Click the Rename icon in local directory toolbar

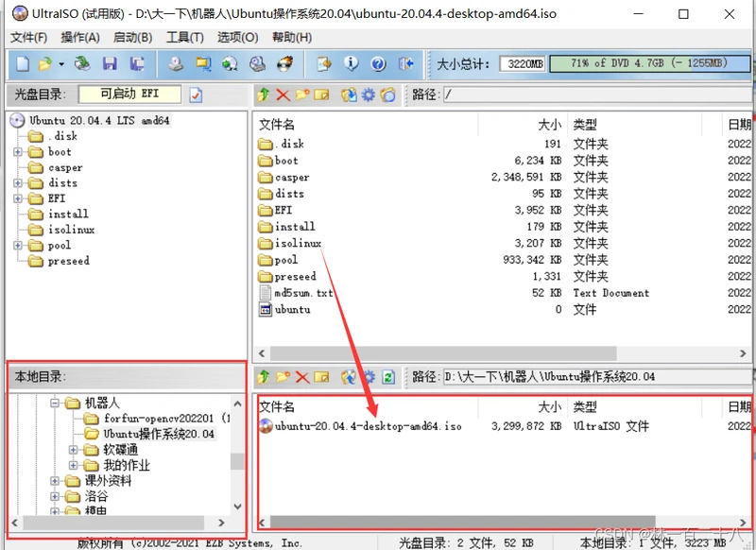coord(321,376)
